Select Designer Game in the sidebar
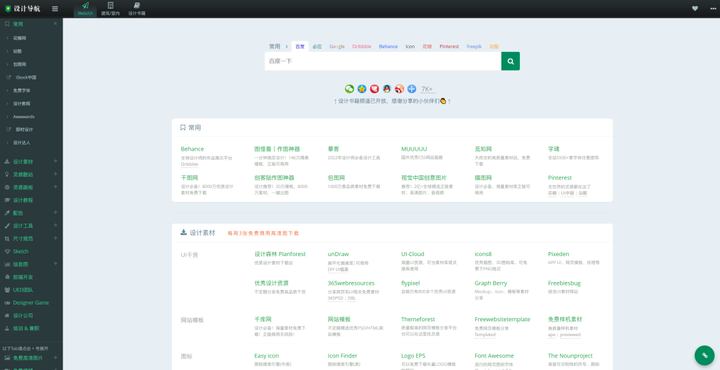This screenshot has height=370, width=720. (x=31, y=303)
